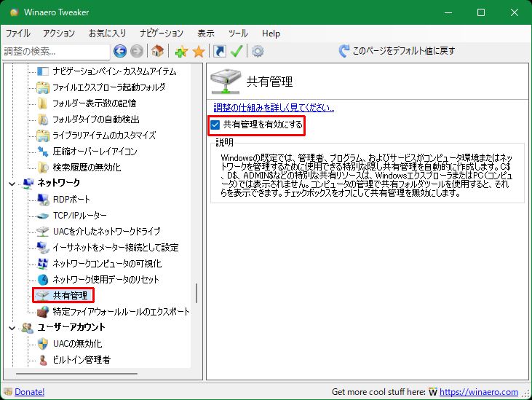Open the ナビゲーション menu
The height and width of the screenshot is (400, 532).
point(162,34)
